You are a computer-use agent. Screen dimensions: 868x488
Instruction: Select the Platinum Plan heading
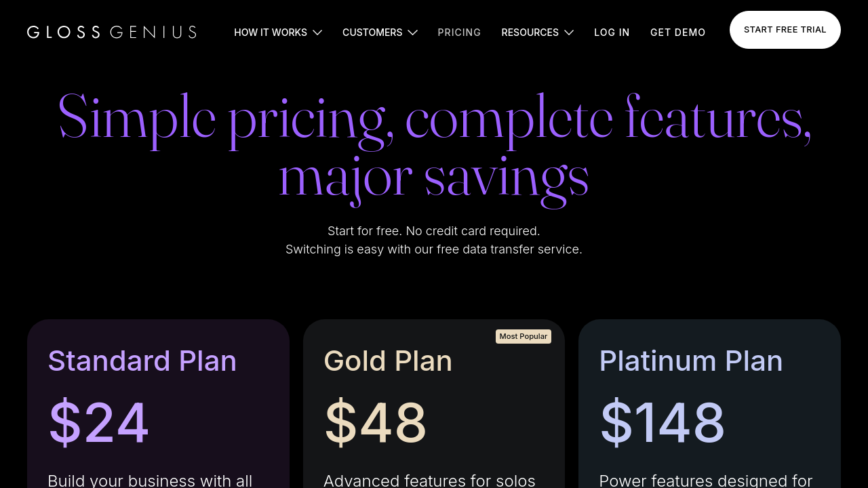pyautogui.click(x=691, y=361)
